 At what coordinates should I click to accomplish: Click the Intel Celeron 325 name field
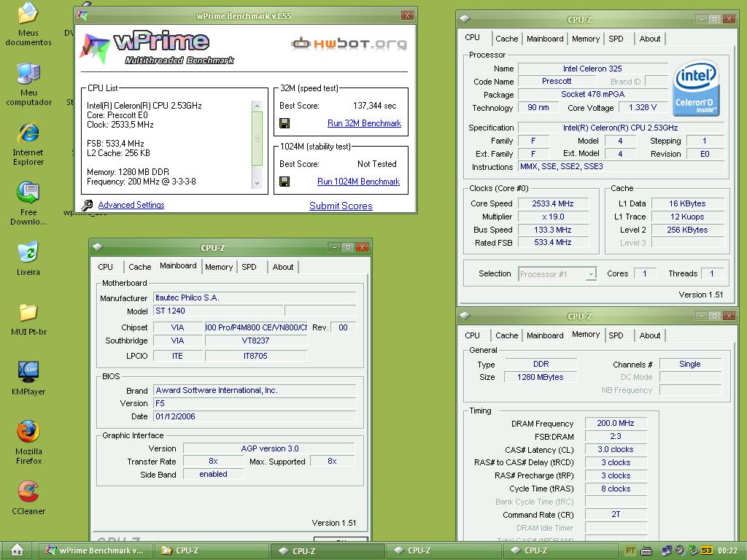[x=592, y=68]
